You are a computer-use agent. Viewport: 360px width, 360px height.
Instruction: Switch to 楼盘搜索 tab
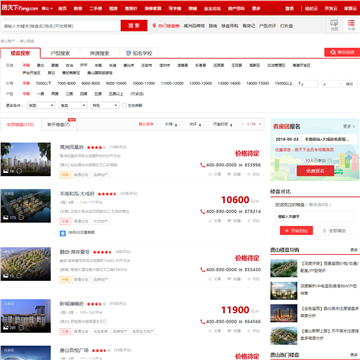[x=20, y=53]
